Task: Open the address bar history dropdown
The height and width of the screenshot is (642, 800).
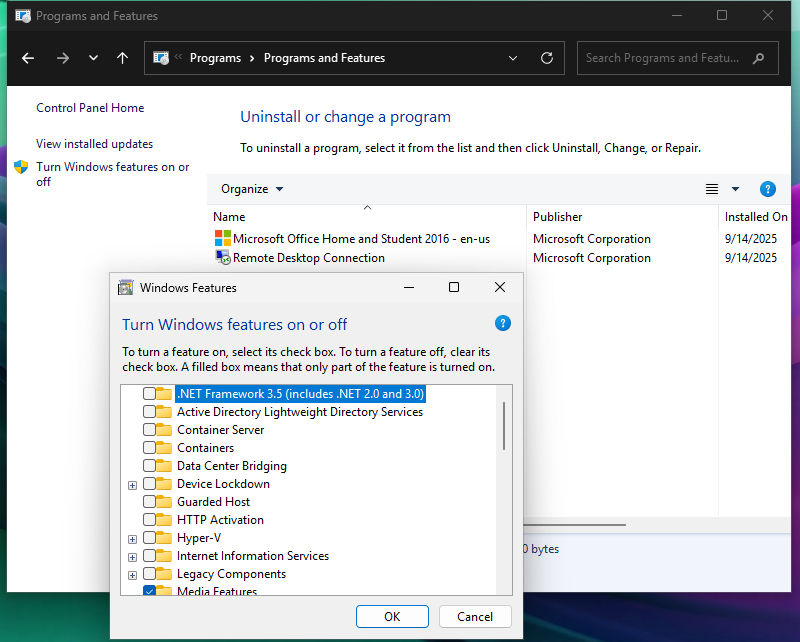Action: pos(513,58)
